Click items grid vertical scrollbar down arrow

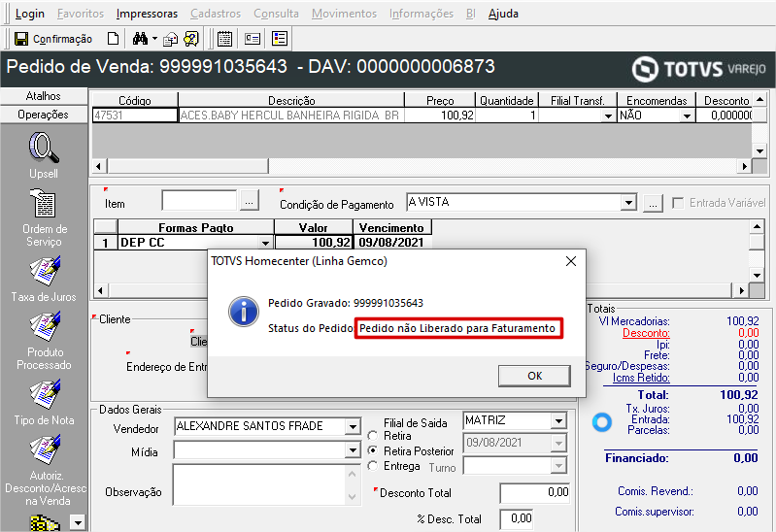coord(759,150)
